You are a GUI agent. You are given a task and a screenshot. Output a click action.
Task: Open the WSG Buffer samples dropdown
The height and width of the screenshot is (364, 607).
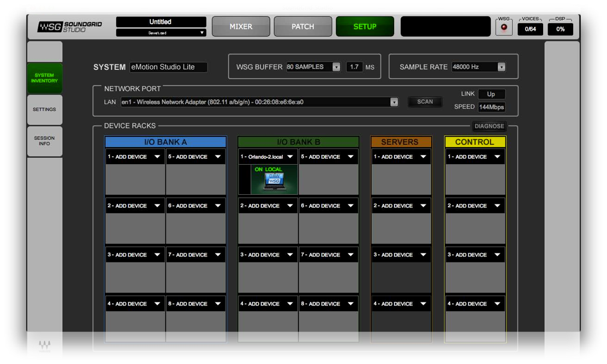pos(313,67)
